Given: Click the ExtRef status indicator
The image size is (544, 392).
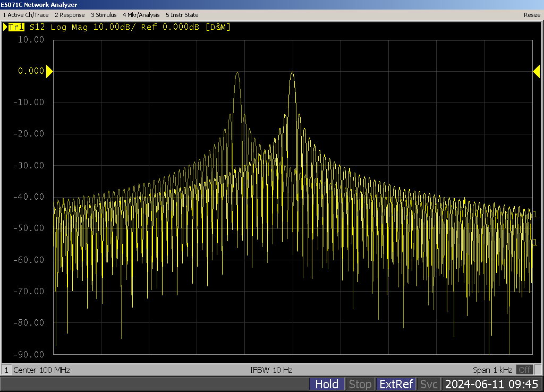Looking at the screenshot, I should pyautogui.click(x=395, y=384).
